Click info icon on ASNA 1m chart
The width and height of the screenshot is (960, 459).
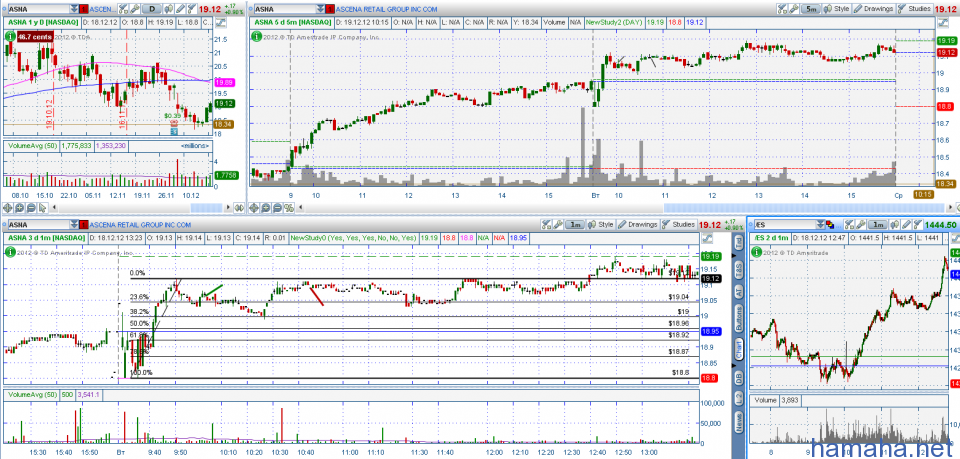click(x=10, y=252)
